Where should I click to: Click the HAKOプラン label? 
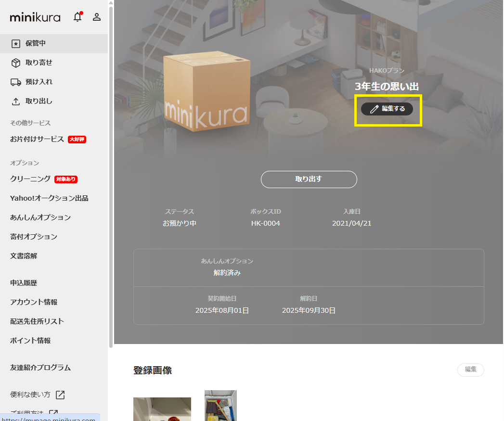coord(387,71)
